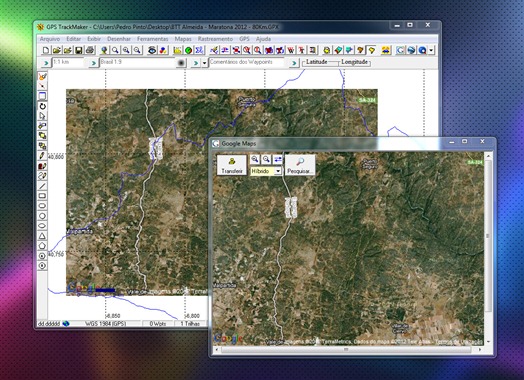
Task: Click the right scroll arrow of the Google Maps horizontal scrollbar
Action: click(x=480, y=350)
